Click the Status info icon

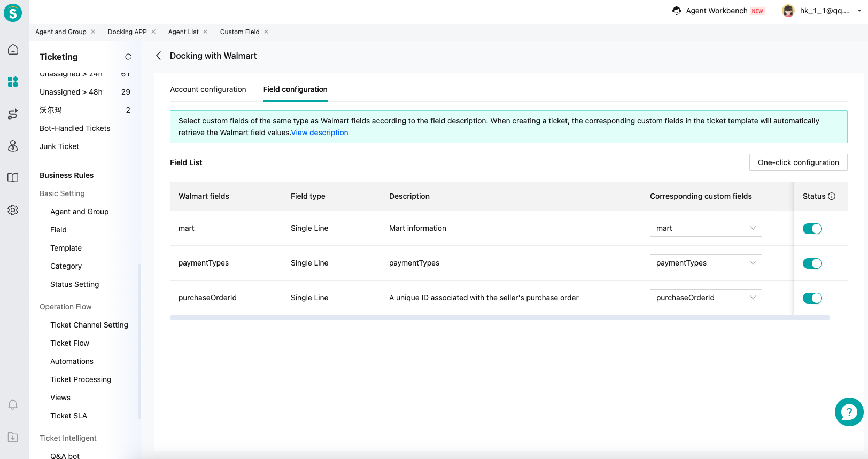coord(832,196)
